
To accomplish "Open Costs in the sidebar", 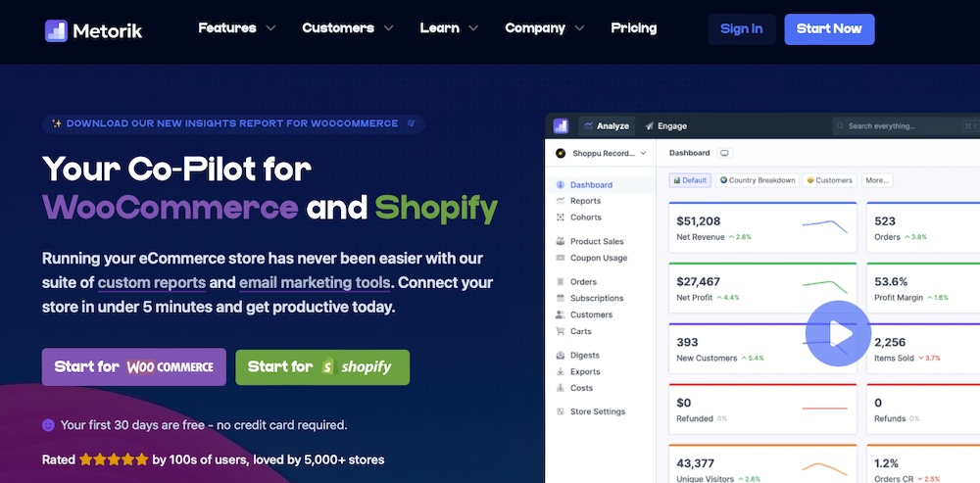I will tap(581, 388).
